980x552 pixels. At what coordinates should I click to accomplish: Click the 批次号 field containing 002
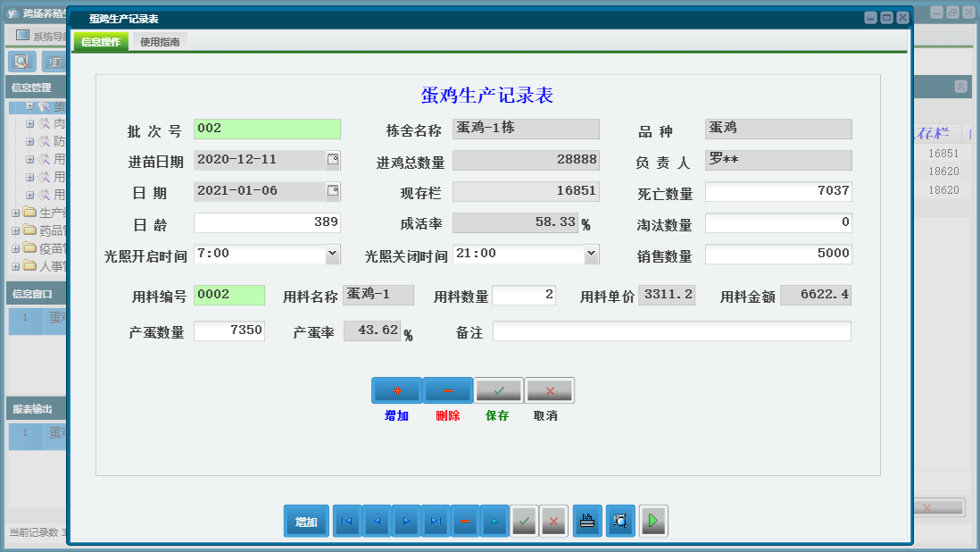click(x=267, y=129)
